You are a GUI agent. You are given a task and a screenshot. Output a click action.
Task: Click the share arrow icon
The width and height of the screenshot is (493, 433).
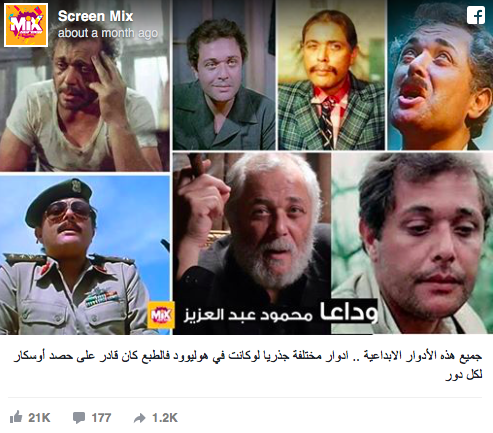pos(140,418)
